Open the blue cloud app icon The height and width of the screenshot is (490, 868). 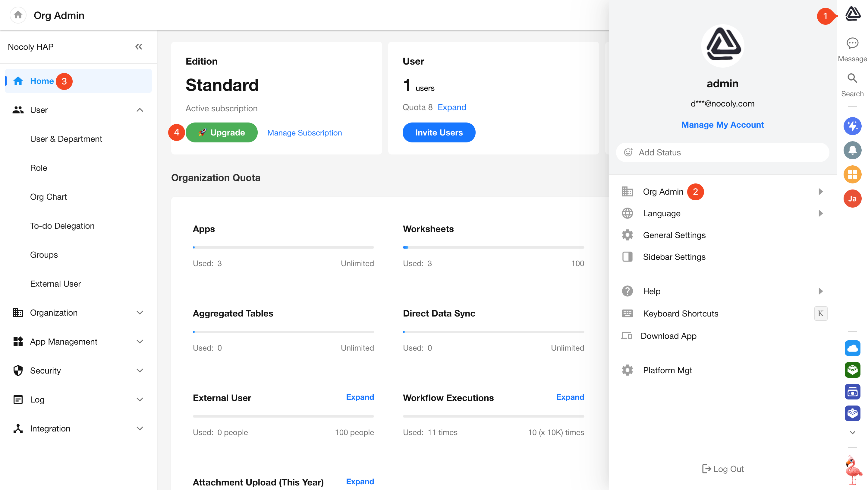[852, 348]
